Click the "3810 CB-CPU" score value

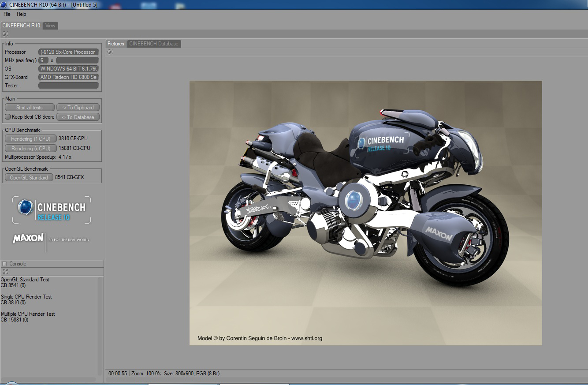(73, 138)
